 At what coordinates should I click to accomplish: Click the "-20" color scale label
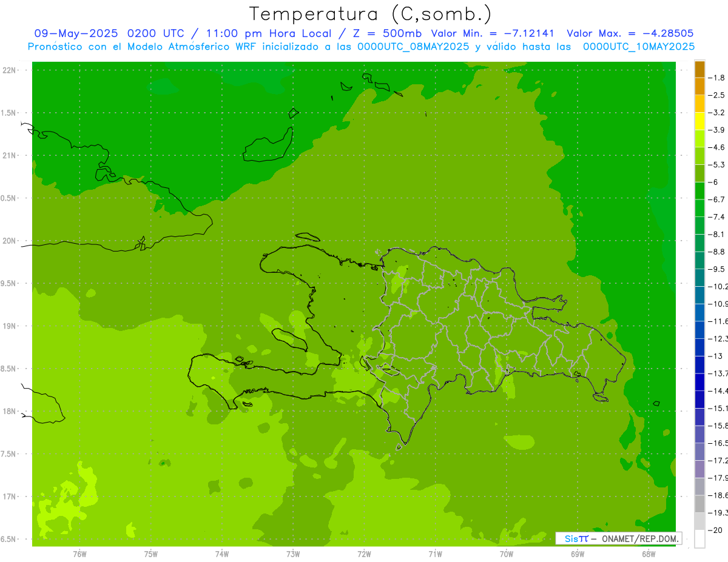click(716, 530)
